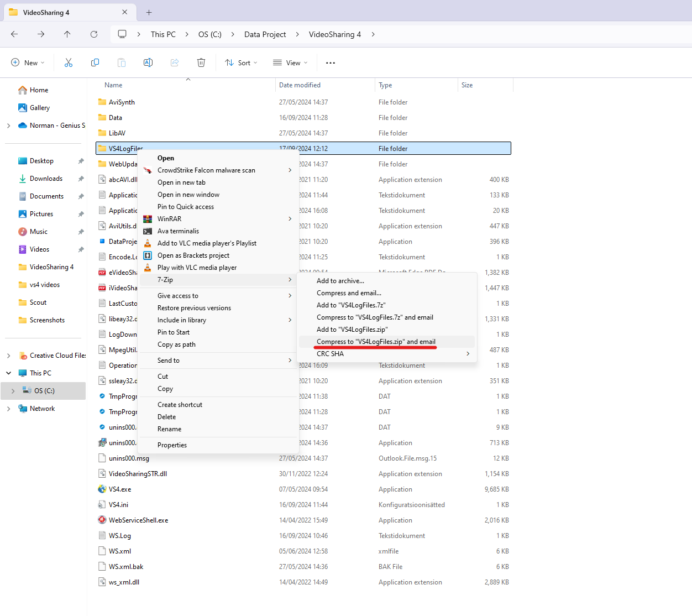Open the Sort dropdown menu

(x=242, y=63)
